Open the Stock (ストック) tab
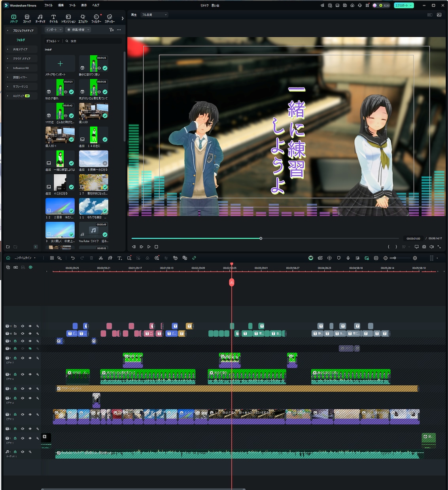The width and height of the screenshot is (448, 490). click(27, 19)
